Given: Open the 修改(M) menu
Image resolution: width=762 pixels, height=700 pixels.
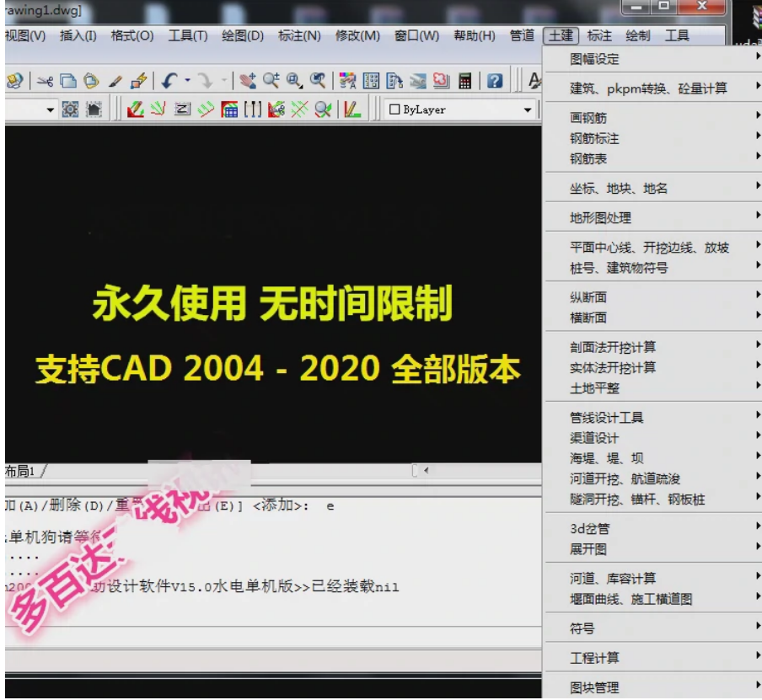Looking at the screenshot, I should (357, 36).
